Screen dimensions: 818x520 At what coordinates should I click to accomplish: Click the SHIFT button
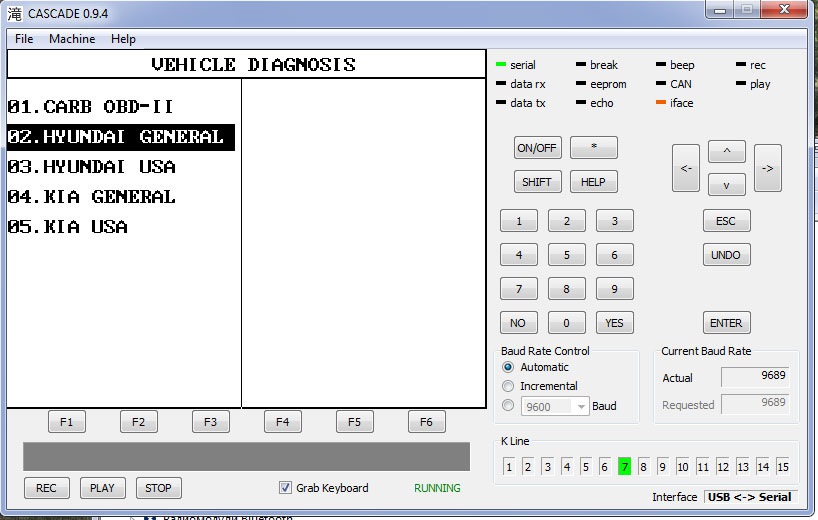click(537, 182)
